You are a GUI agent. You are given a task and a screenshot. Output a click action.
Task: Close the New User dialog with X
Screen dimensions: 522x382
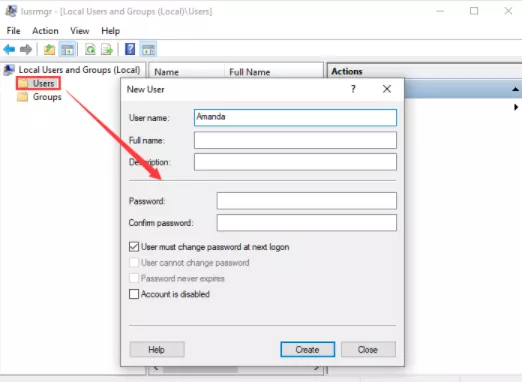[387, 89]
